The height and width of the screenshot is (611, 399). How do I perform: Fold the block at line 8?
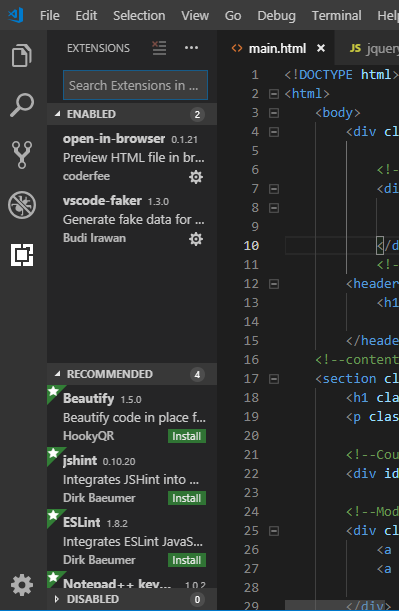click(x=274, y=208)
